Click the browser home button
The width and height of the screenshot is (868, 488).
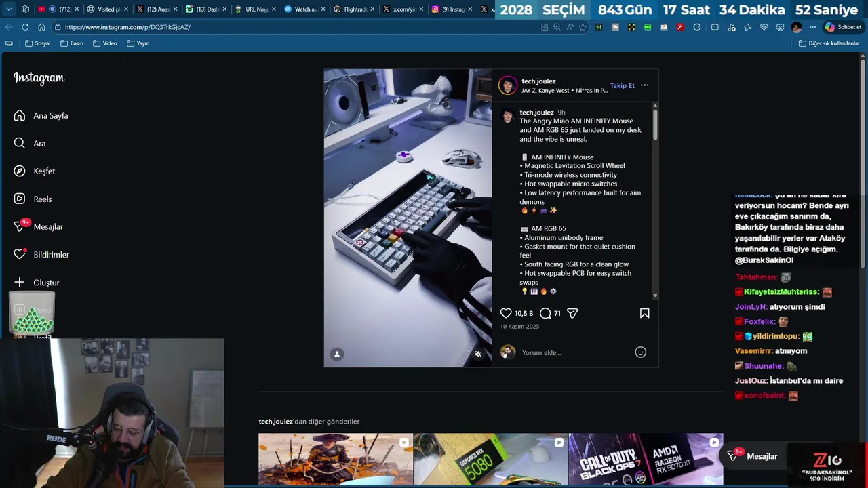coord(41,27)
